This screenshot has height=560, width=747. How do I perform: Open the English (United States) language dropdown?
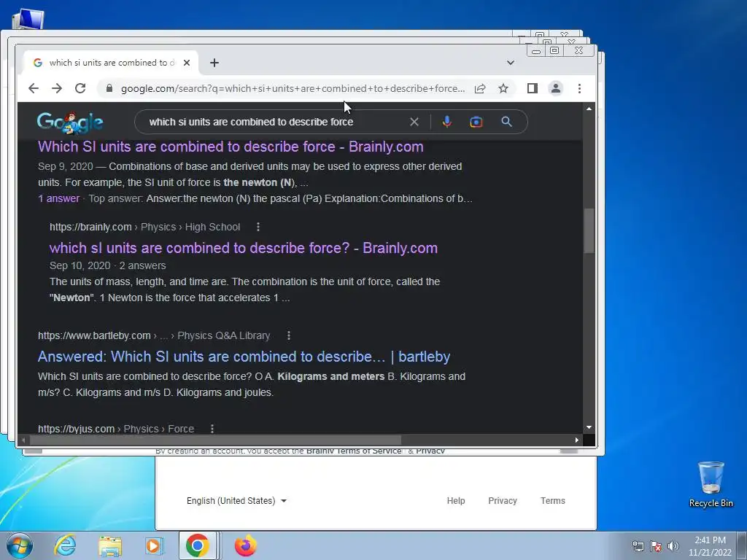[x=236, y=501]
